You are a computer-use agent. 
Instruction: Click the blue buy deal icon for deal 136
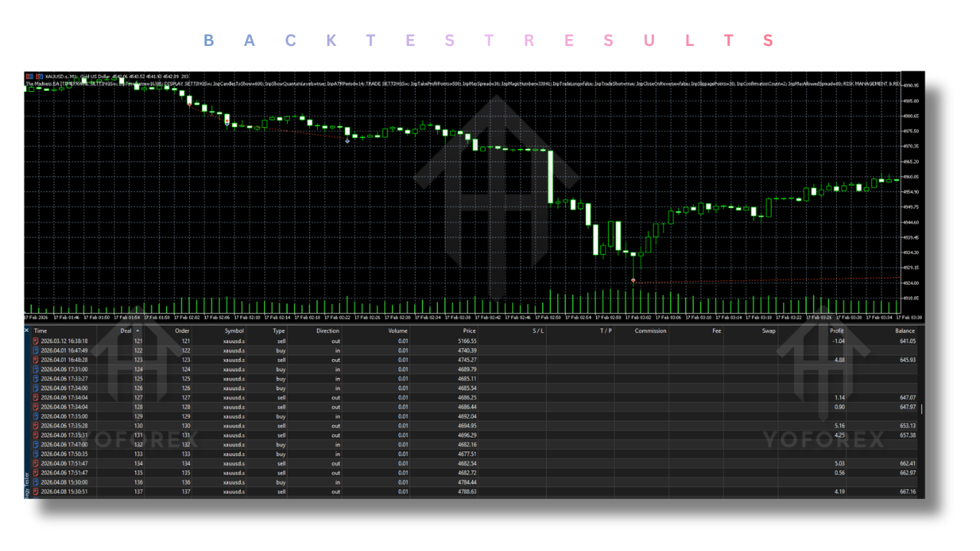coord(35,482)
